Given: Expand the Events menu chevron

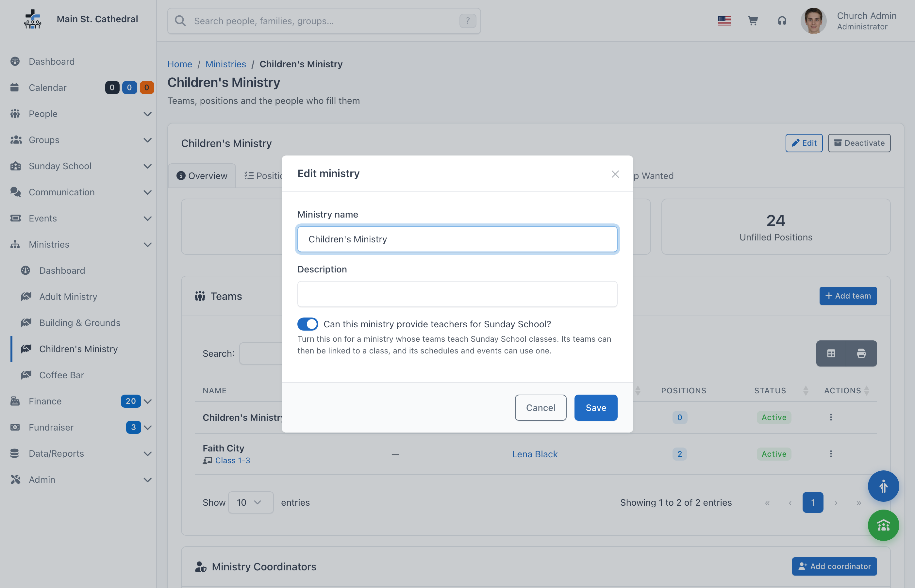Looking at the screenshot, I should pyautogui.click(x=147, y=219).
